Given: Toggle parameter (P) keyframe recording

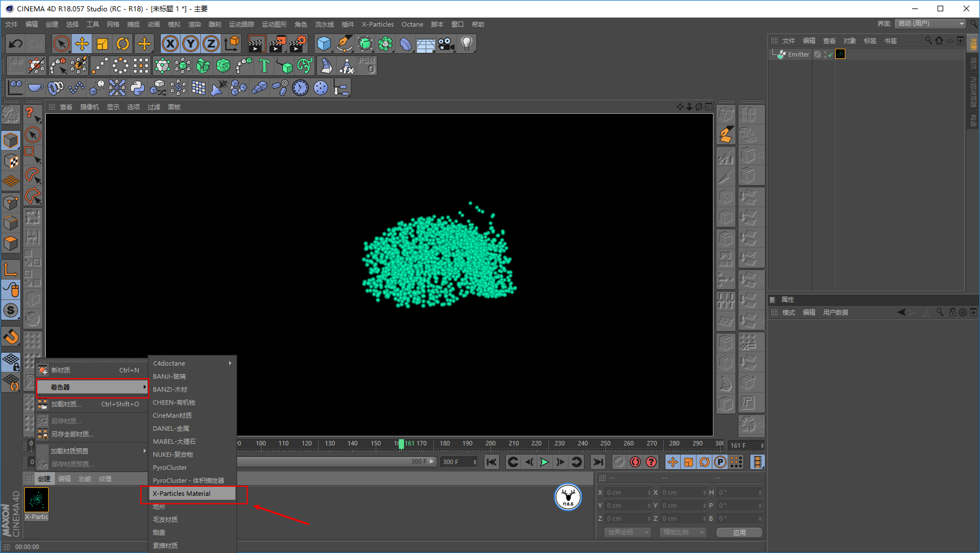Looking at the screenshot, I should [720, 462].
